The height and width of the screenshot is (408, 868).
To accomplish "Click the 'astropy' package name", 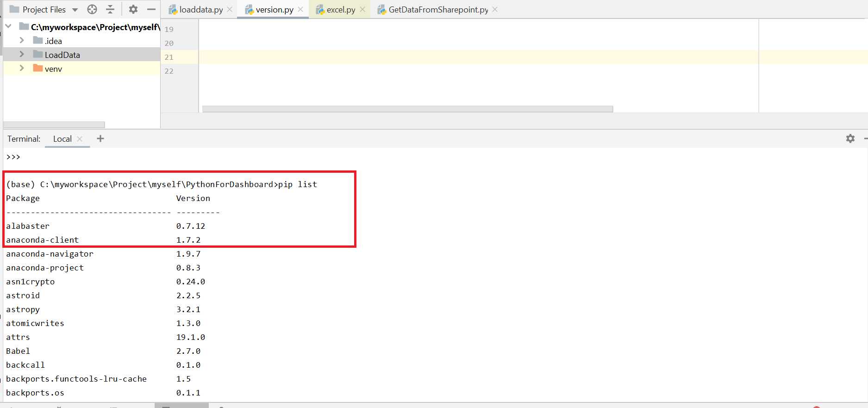I will (x=23, y=309).
